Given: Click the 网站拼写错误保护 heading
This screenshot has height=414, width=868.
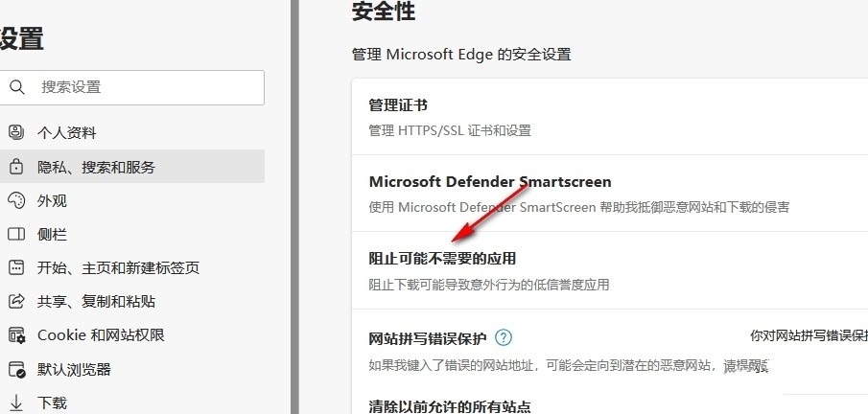Looking at the screenshot, I should coord(428,338).
